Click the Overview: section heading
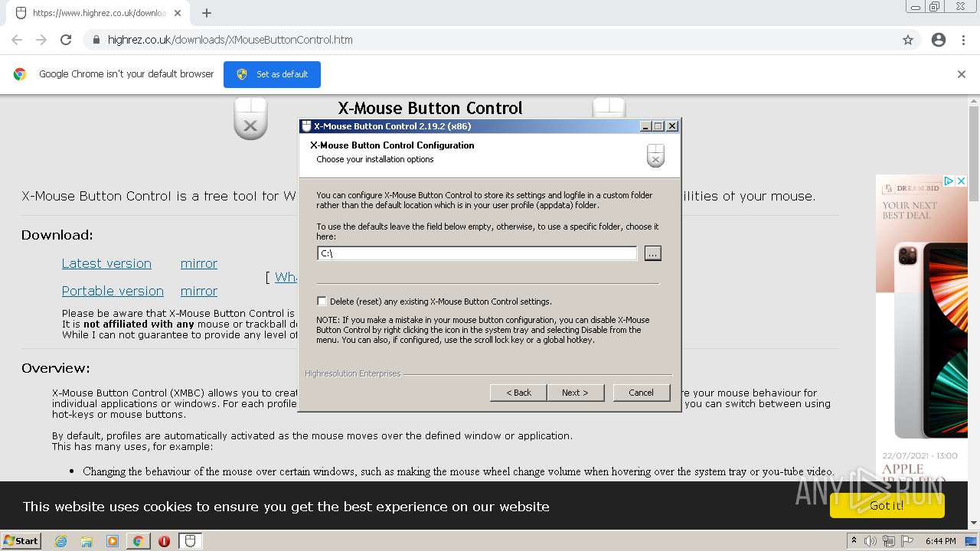Image resolution: width=980 pixels, height=551 pixels. 56,368
